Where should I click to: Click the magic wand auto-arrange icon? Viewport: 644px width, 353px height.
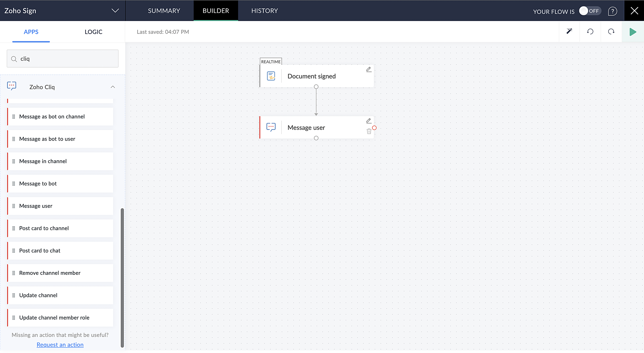(569, 31)
